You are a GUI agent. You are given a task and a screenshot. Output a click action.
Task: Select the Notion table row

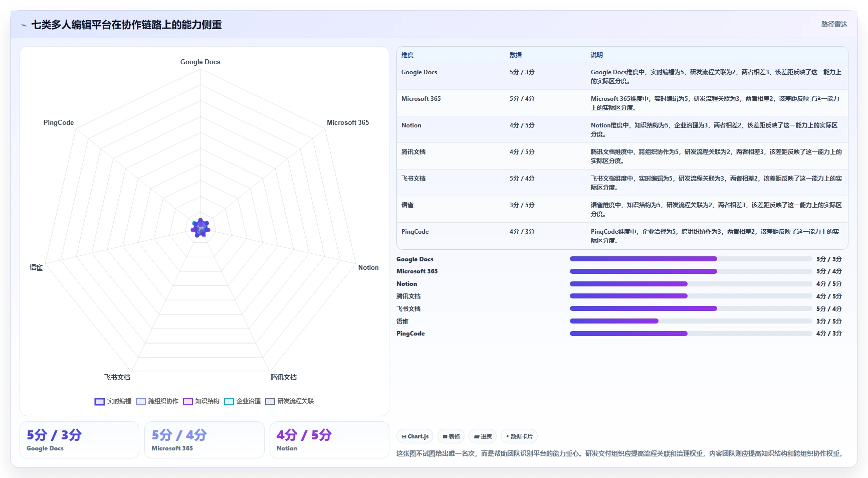click(x=622, y=129)
